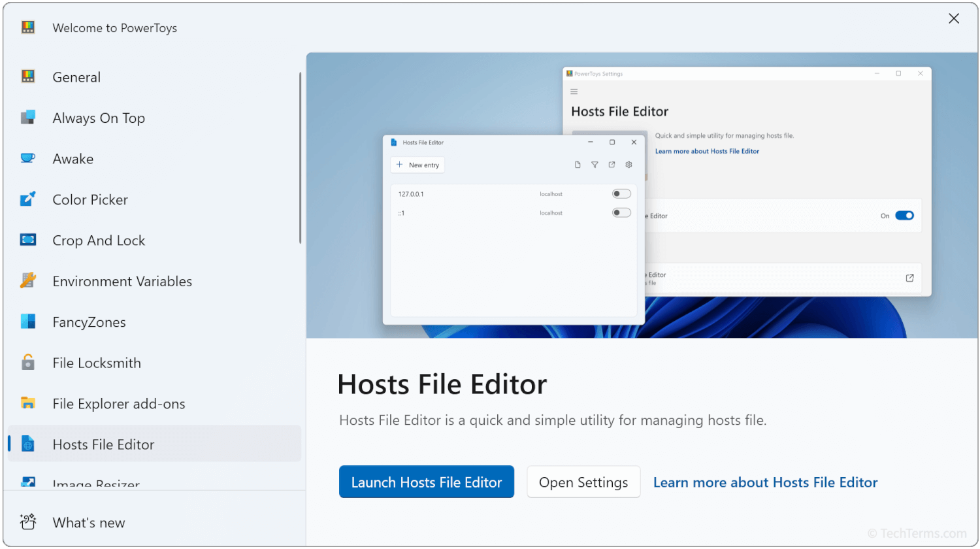Open Environment Variables page
This screenshot has width=980, height=549.
[x=154, y=281]
